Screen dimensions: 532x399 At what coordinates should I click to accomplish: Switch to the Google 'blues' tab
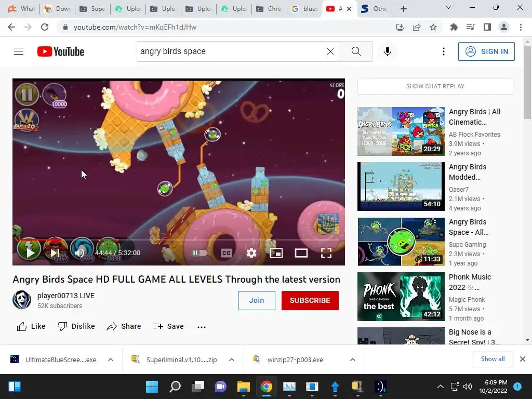coord(304,9)
